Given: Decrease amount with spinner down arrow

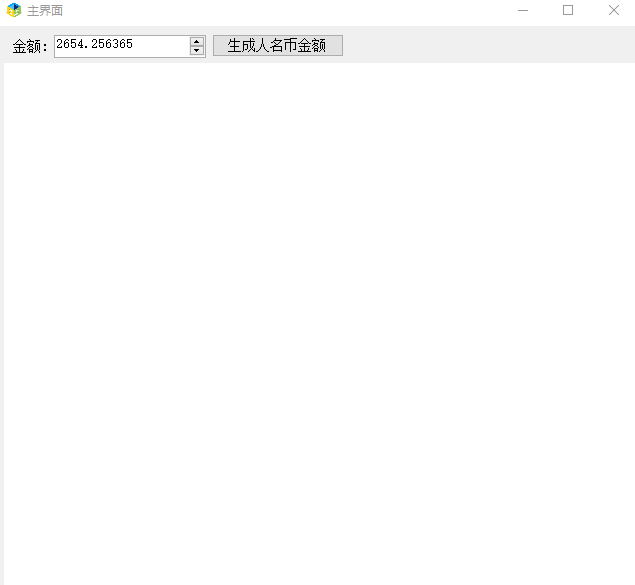Looking at the screenshot, I should point(197,51).
